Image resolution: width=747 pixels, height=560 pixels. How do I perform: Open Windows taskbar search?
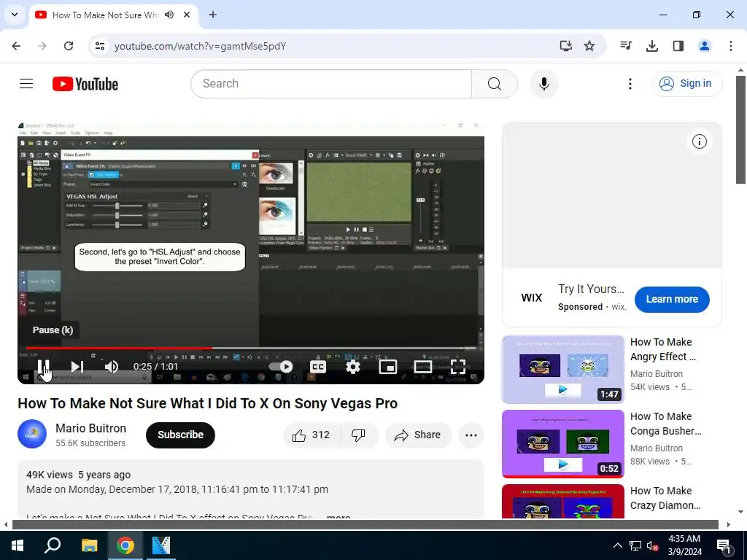click(x=53, y=545)
